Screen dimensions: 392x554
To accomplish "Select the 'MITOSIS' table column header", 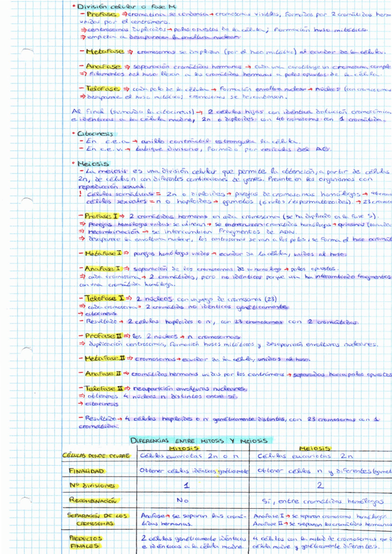I will 184,448.
